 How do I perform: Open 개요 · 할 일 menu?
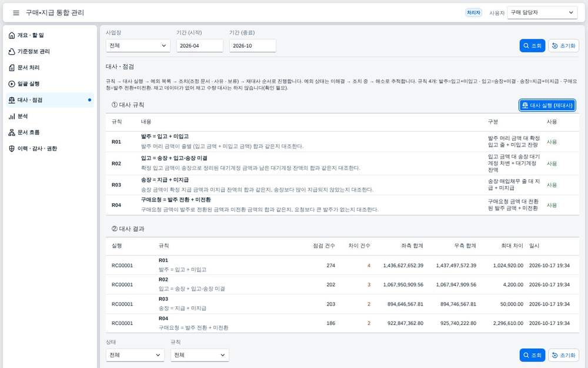(50, 35)
